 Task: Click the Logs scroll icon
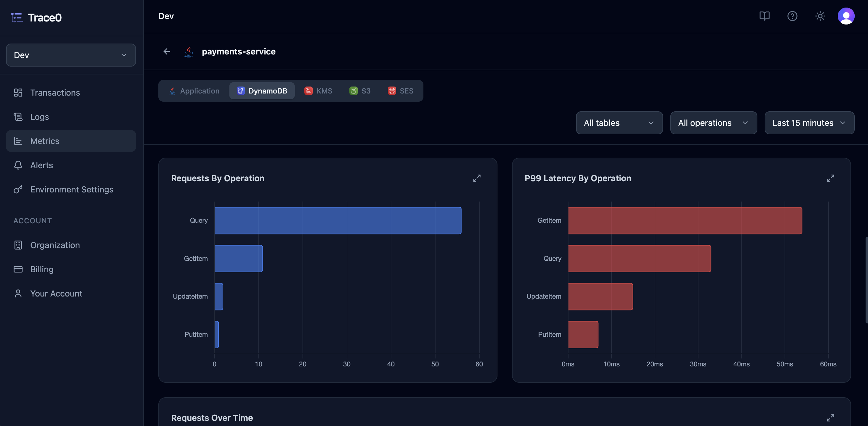coord(18,117)
